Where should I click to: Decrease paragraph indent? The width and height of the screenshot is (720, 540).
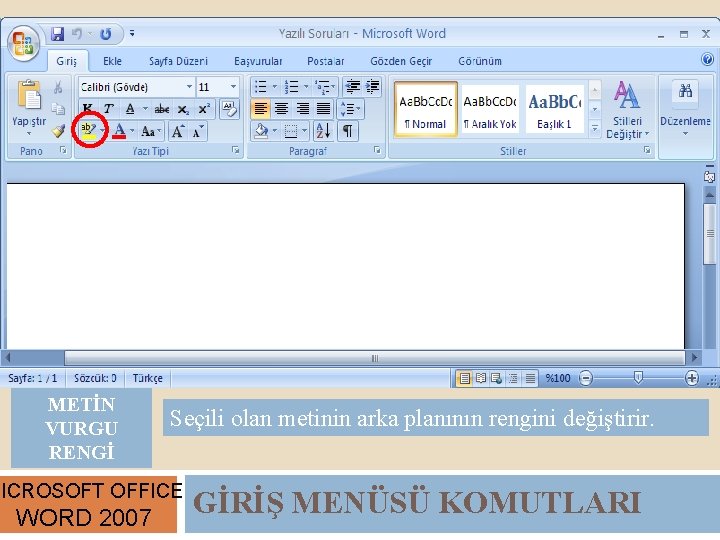coord(353,86)
